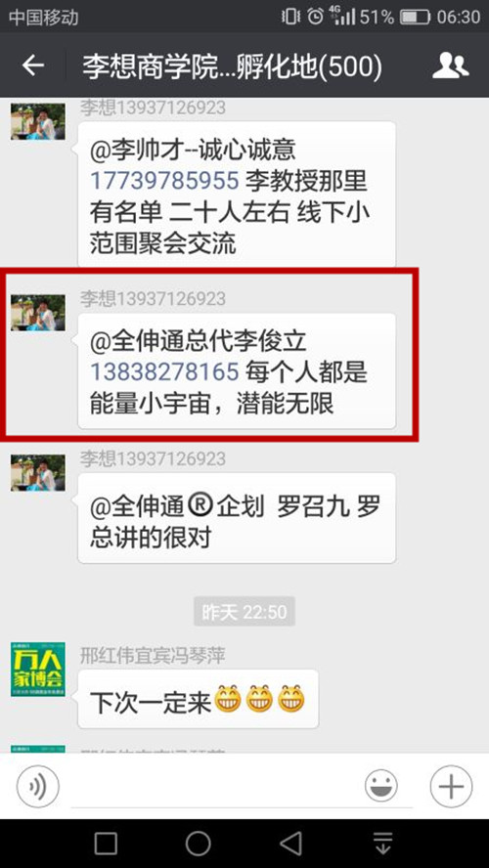489x868 pixels.
Task: Tap Android home circle button
Action: pyautogui.click(x=199, y=844)
